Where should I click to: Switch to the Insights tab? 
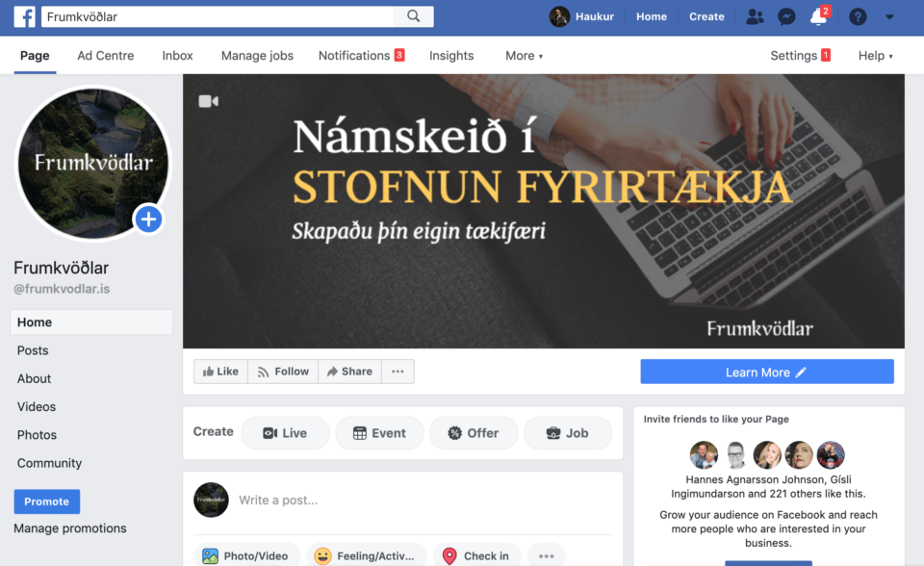coord(451,56)
